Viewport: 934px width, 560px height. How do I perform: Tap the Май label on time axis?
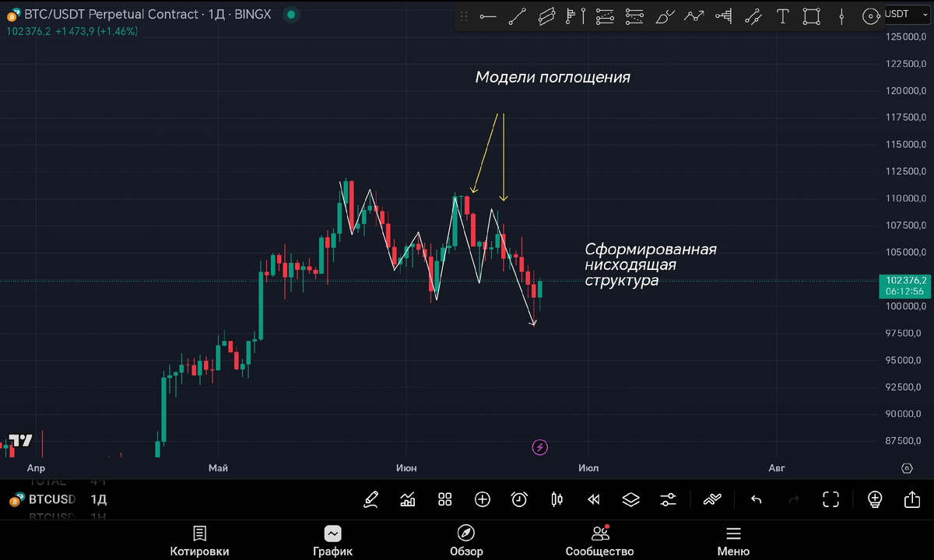pos(218,468)
